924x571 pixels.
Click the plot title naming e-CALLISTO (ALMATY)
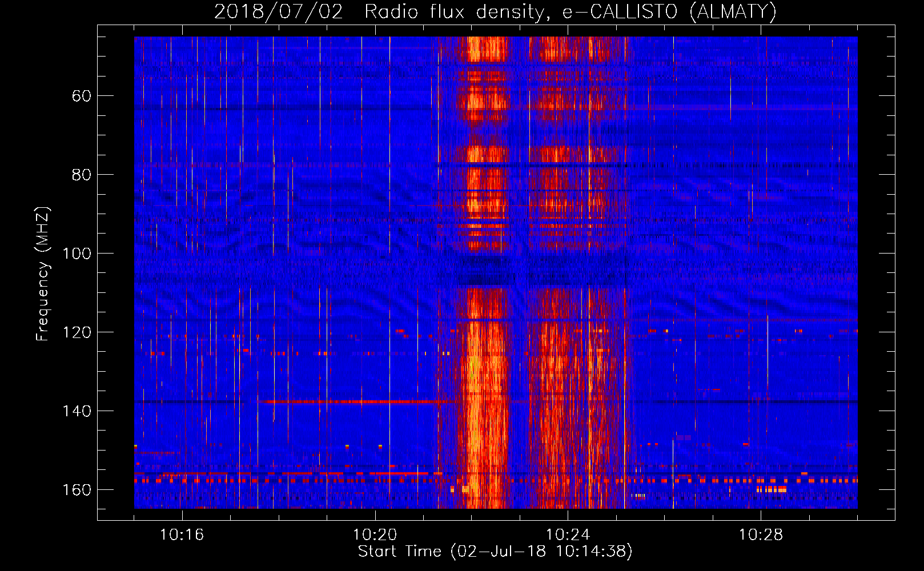pyautogui.click(x=495, y=12)
